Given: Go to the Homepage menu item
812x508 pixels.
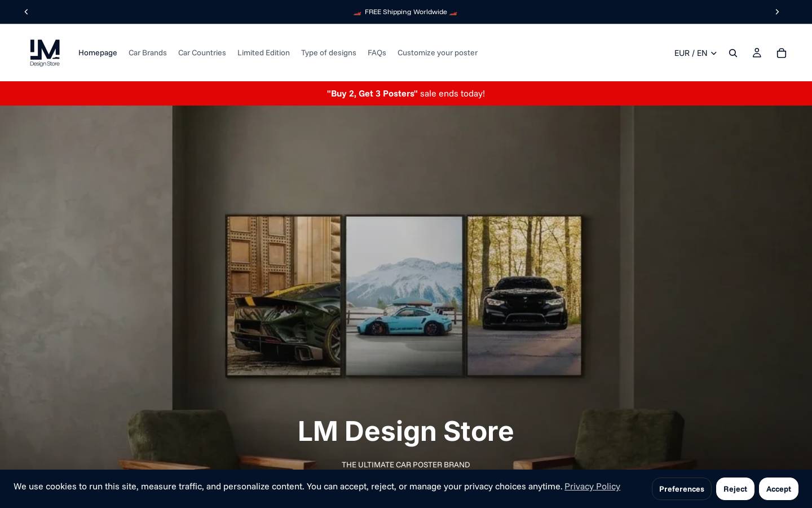Looking at the screenshot, I should (98, 52).
